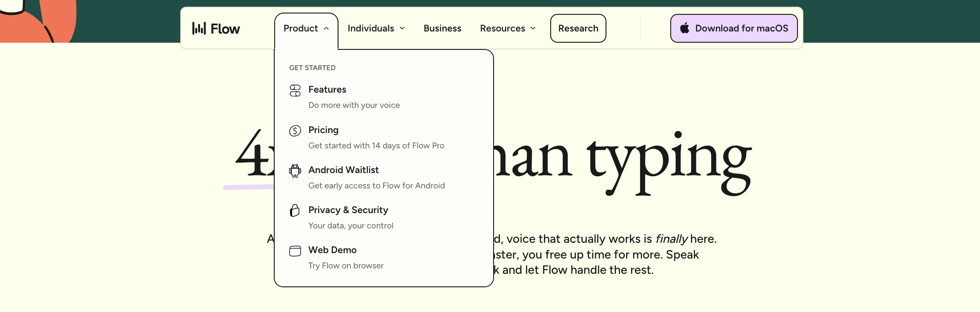Click 'Your data, your control' text

[x=351, y=226]
